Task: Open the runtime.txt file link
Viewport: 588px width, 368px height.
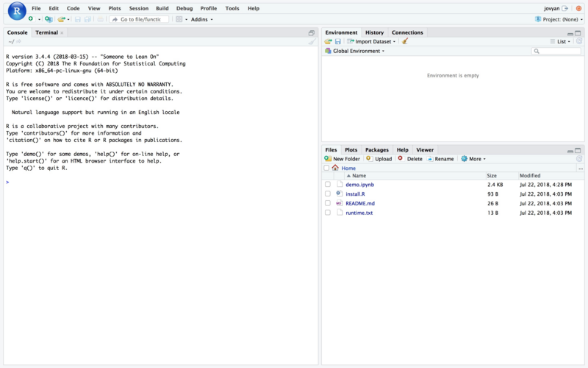Action: tap(359, 213)
